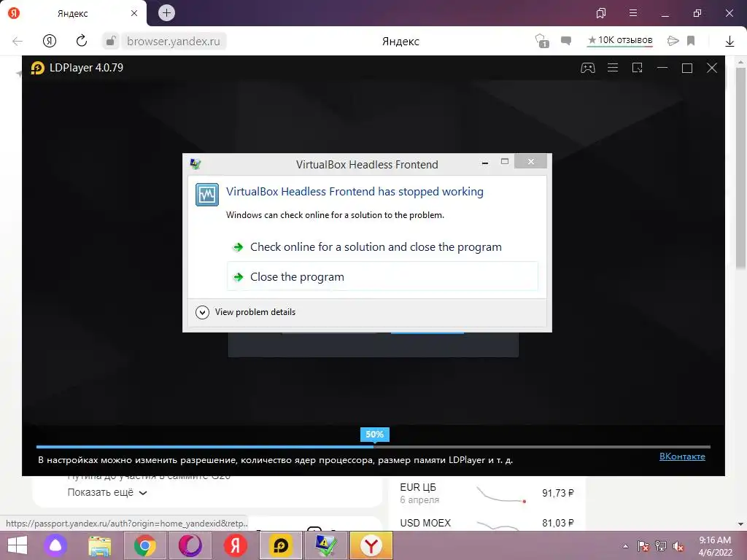The width and height of the screenshot is (747, 560).
Task: Click the site protection lock icon
Action: point(111,41)
